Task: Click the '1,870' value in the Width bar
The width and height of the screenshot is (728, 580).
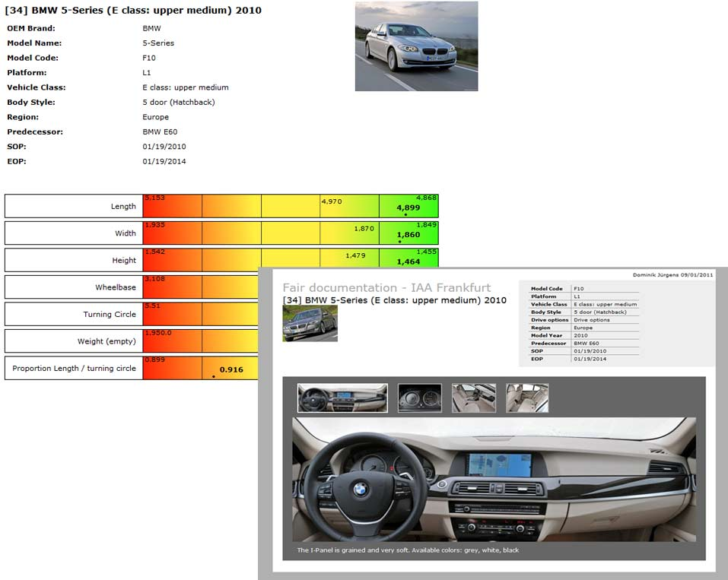Action: [x=364, y=228]
